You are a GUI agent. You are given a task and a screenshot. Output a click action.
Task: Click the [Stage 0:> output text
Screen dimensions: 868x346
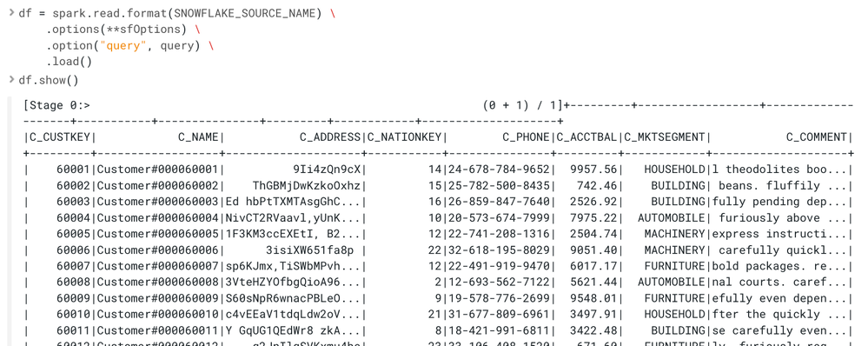(56, 105)
